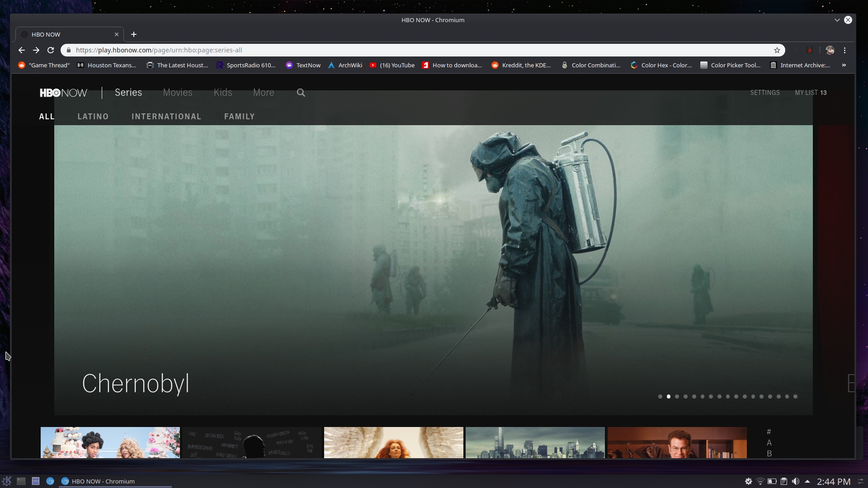Switch to the INTERNATIONAL series tab
Image resolution: width=868 pixels, height=488 pixels.
pos(166,117)
